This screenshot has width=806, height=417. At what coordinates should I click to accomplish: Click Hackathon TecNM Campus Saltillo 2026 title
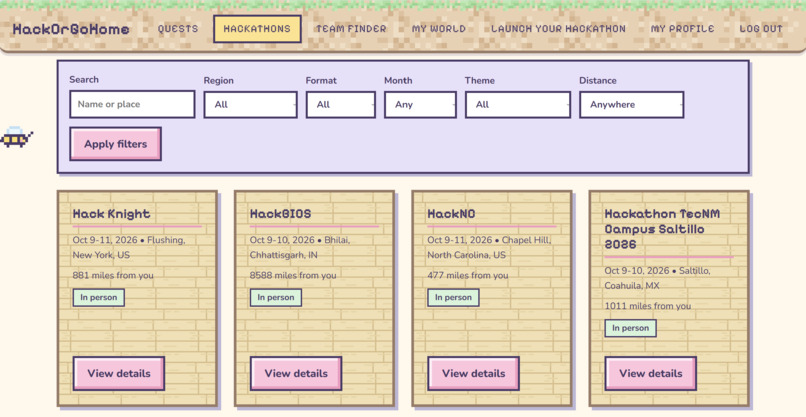pos(662,229)
